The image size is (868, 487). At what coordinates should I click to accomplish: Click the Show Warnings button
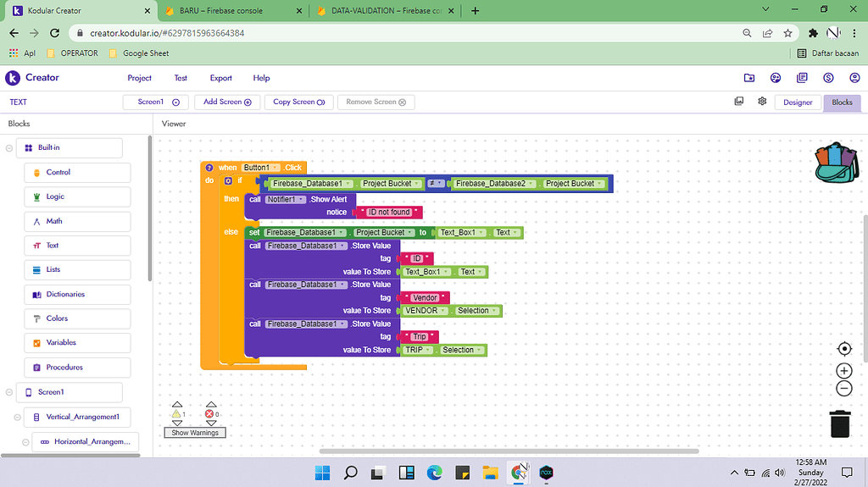(x=195, y=433)
